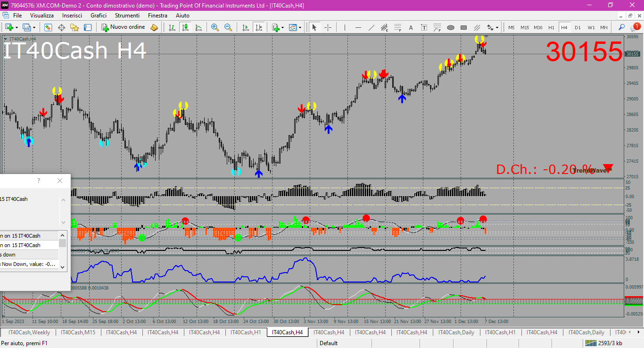The width and height of the screenshot is (644, 348).
Task: Draw a vertical line tool
Action: (x=345, y=27)
